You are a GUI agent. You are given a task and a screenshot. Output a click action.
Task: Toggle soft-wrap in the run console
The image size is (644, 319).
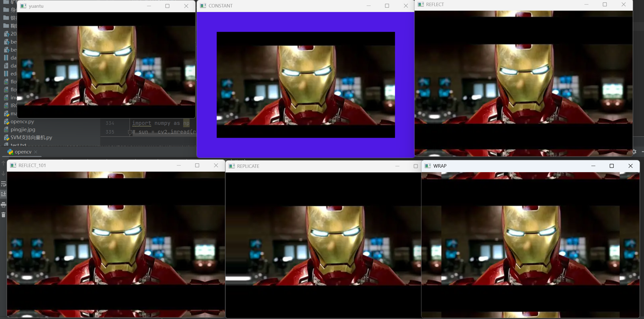pos(3,184)
